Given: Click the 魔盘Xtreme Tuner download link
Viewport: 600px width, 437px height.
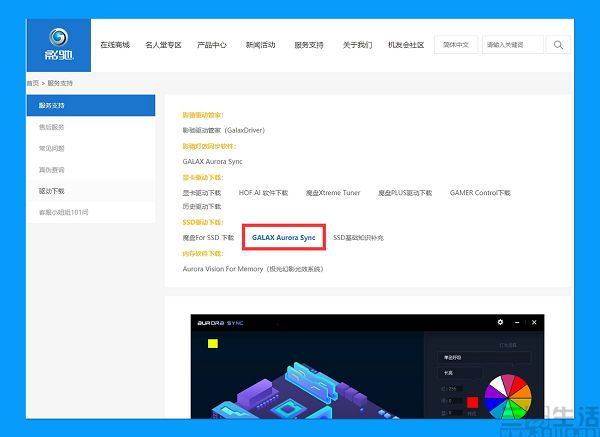Looking at the screenshot, I should (333, 192).
